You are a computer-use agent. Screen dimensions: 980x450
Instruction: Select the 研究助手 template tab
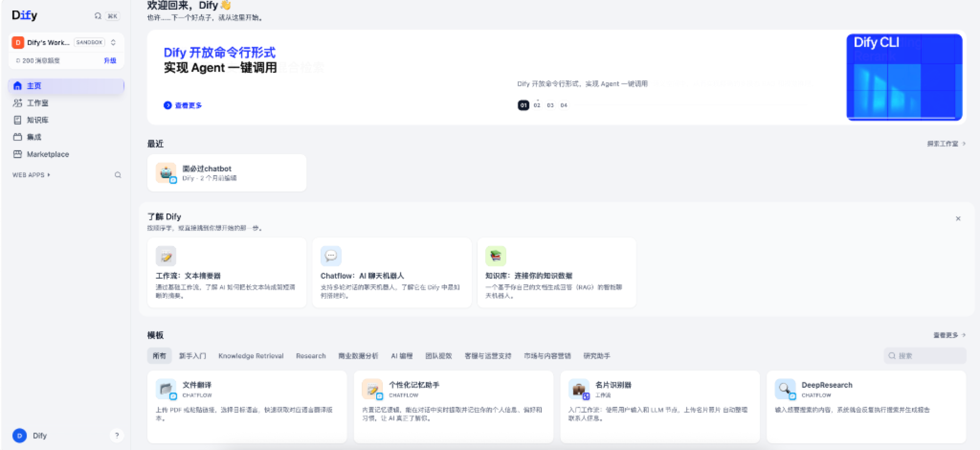pyautogui.click(x=596, y=356)
